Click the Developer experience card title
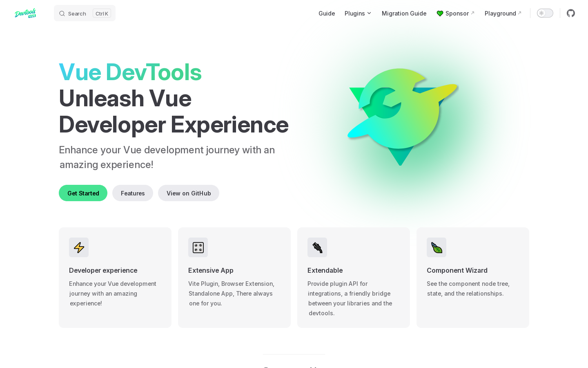Screen dimensions: 588x368 103,270
